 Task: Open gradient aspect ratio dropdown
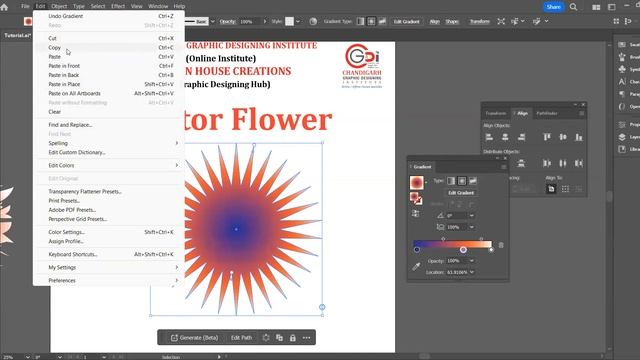tap(472, 227)
